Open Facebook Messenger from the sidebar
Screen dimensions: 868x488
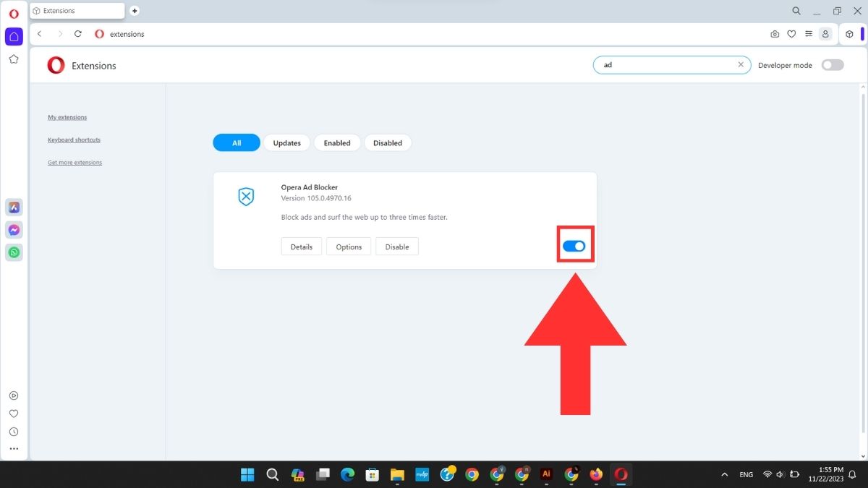click(14, 229)
